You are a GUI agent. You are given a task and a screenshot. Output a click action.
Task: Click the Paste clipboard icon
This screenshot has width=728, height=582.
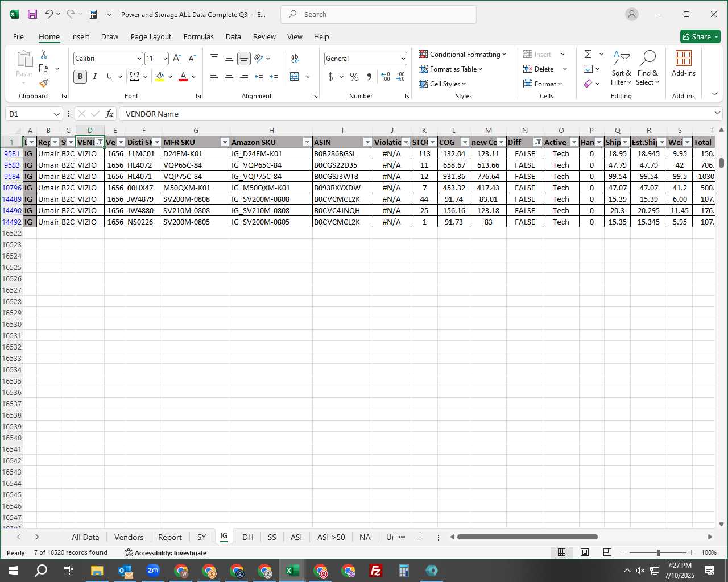24,59
